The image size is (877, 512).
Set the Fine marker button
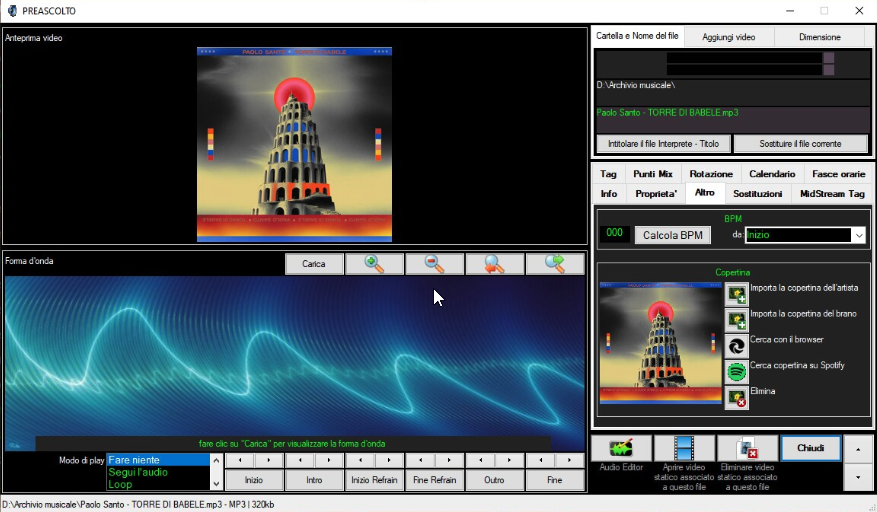(x=555, y=480)
